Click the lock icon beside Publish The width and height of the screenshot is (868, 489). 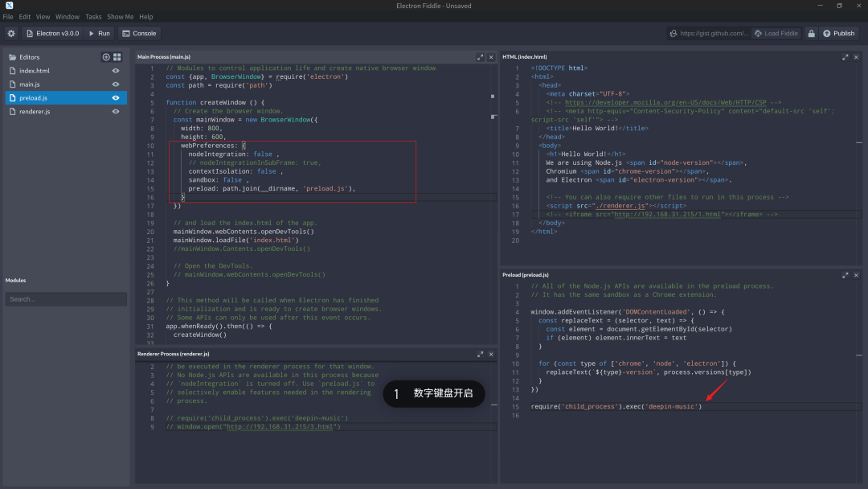pyautogui.click(x=811, y=33)
